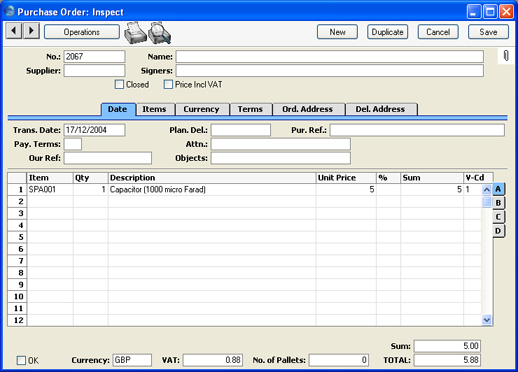The image size is (518, 372).
Task: Select row number 2 in grid
Action: (17, 201)
